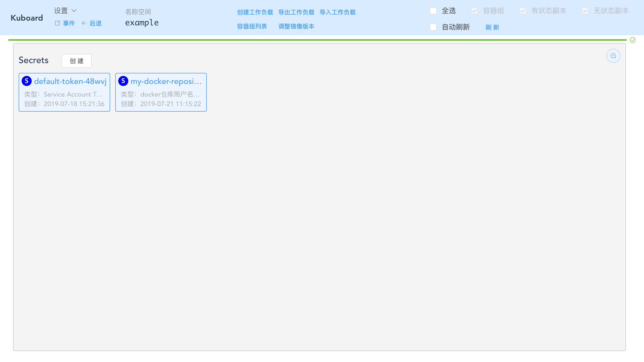This screenshot has height=362, width=644.
Task: Click the 创建 button to create a secret
Action: click(76, 61)
